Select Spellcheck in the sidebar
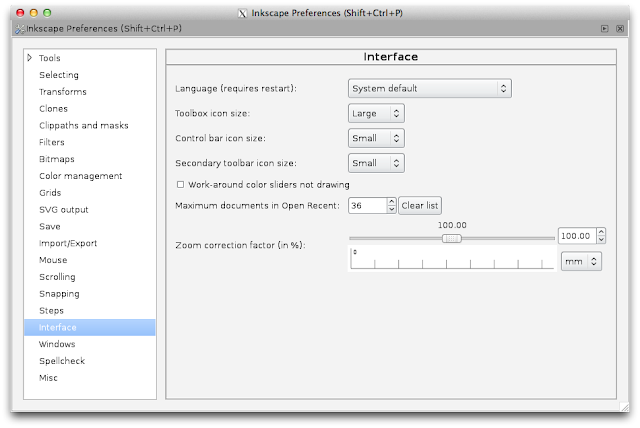Image resolution: width=640 pixels, height=428 pixels. coord(62,361)
